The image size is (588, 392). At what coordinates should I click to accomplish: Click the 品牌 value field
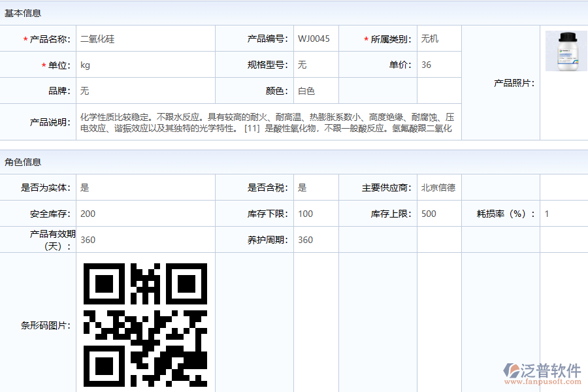145,91
